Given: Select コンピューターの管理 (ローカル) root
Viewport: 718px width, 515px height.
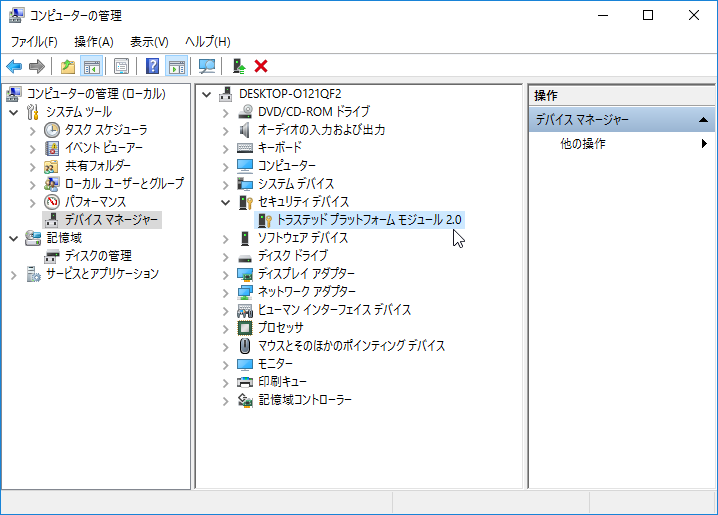Looking at the screenshot, I should click(96, 94).
